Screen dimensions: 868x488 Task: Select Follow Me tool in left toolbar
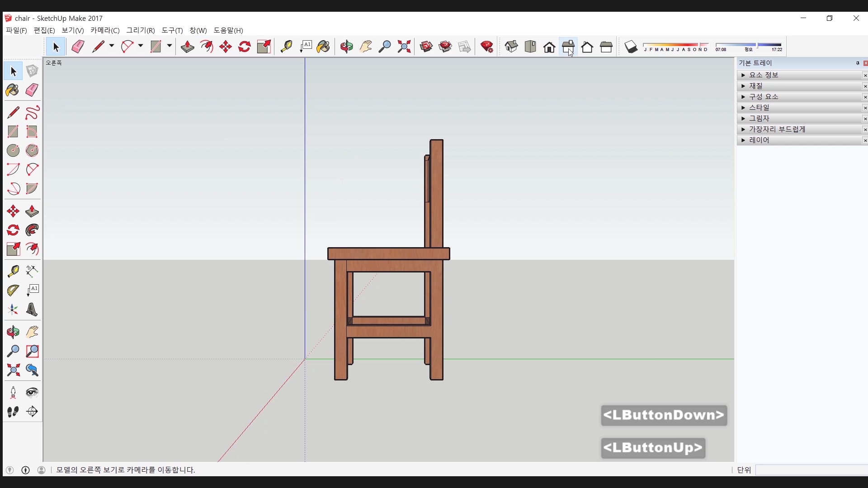point(32,230)
